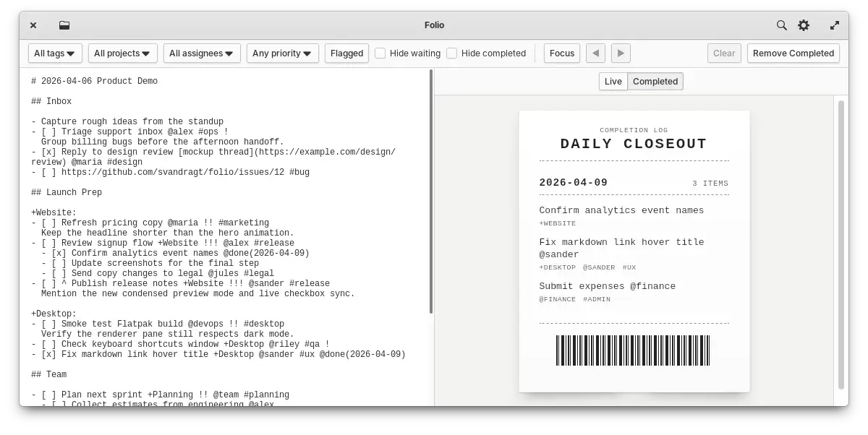Click the '## Launch Prep' heading

tap(67, 192)
